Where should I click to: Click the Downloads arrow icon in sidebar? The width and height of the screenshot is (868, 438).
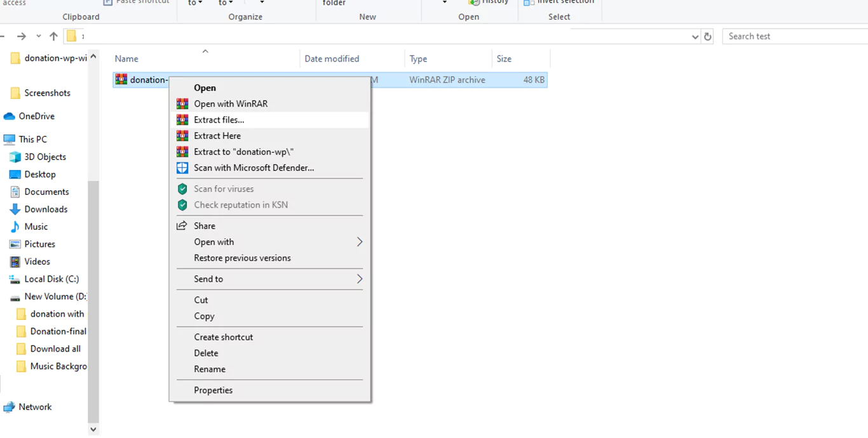click(15, 209)
